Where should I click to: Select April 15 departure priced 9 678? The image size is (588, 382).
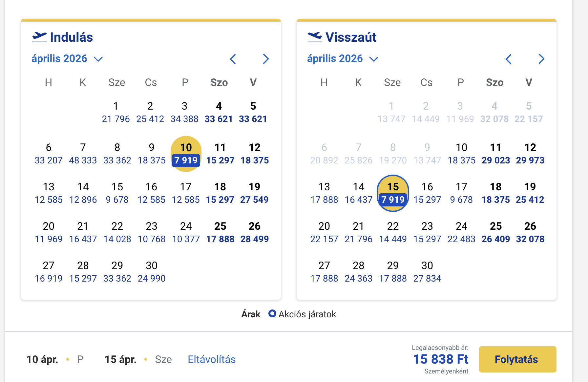(117, 193)
